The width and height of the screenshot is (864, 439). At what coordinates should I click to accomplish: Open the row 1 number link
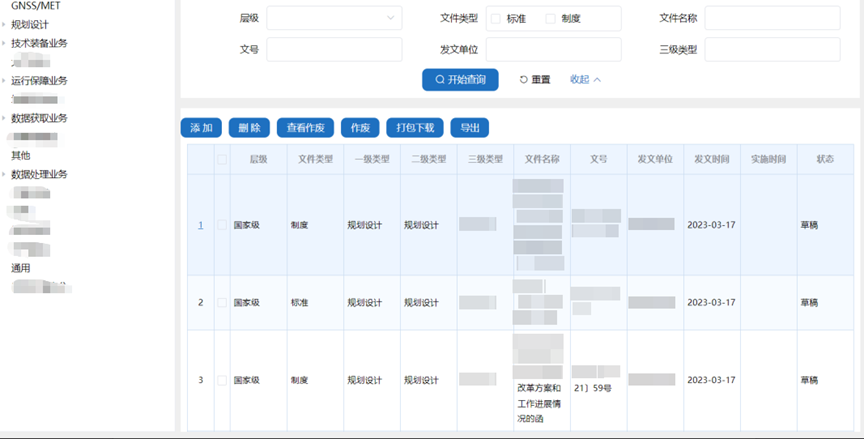click(x=200, y=225)
